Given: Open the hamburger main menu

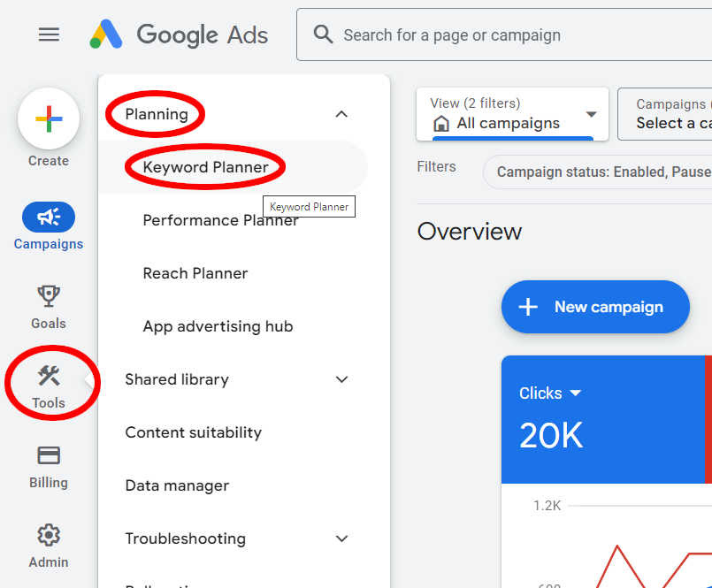Looking at the screenshot, I should [49, 34].
